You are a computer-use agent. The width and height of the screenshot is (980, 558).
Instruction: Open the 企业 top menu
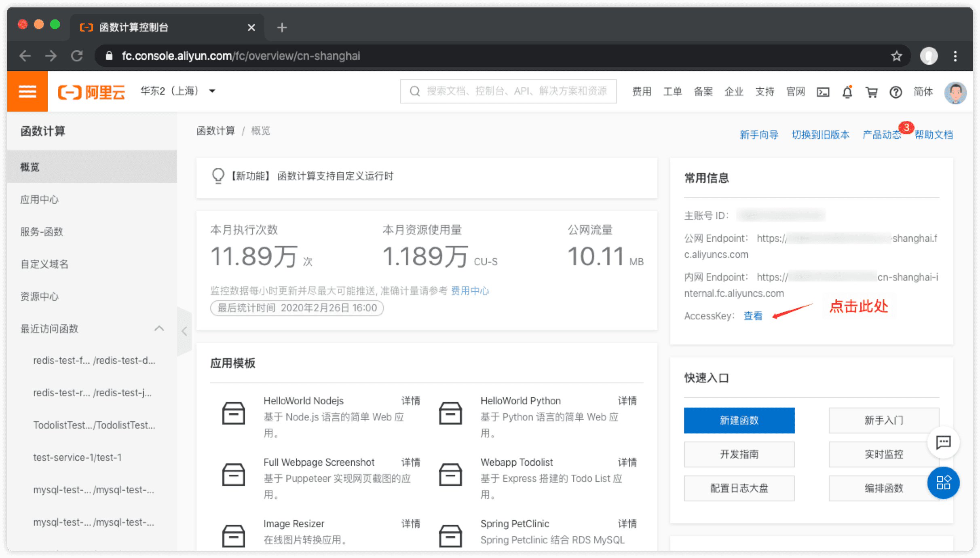(x=734, y=92)
